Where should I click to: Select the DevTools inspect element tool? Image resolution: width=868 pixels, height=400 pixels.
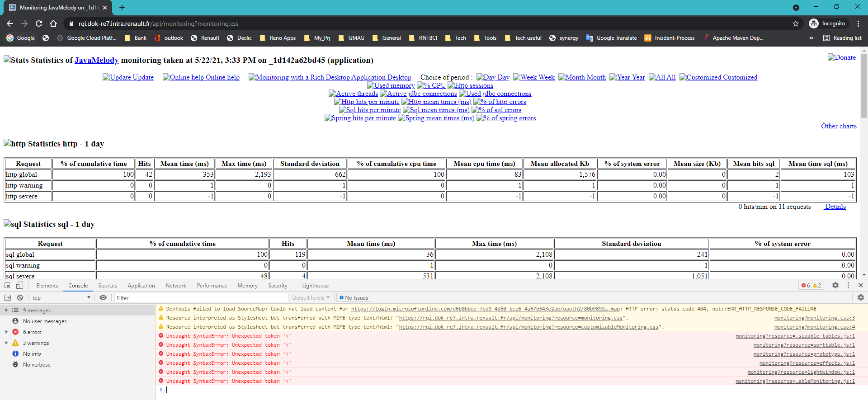point(8,286)
